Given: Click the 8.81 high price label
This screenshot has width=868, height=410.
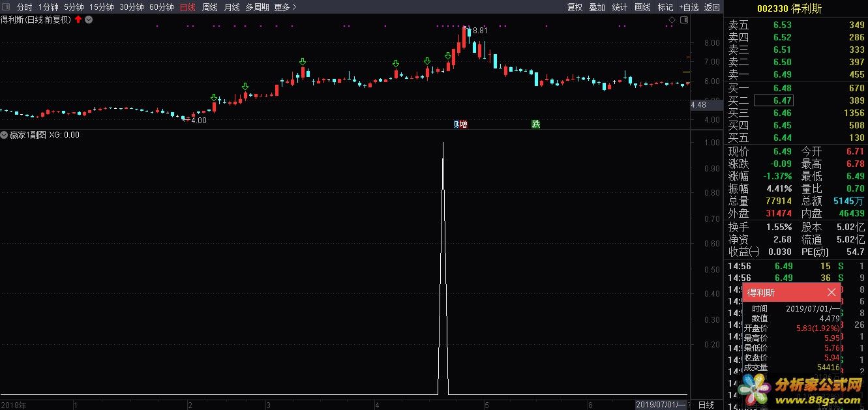Looking at the screenshot, I should (480, 31).
